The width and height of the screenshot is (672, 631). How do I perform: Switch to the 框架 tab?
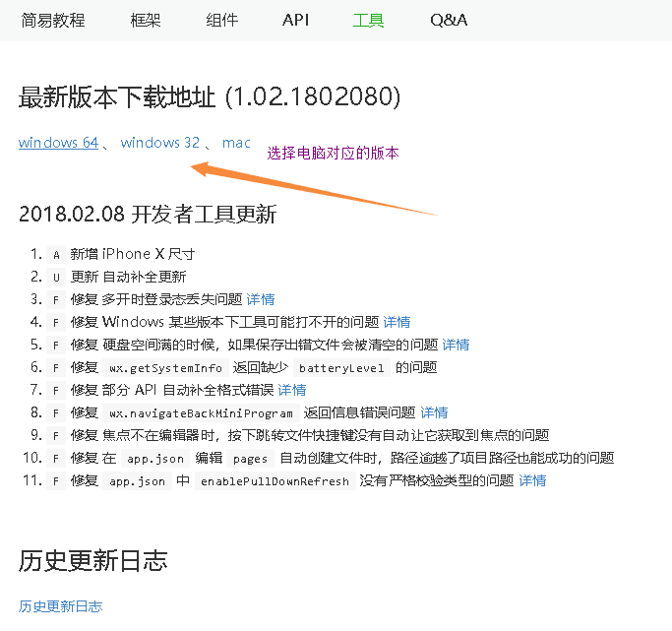pyautogui.click(x=146, y=20)
